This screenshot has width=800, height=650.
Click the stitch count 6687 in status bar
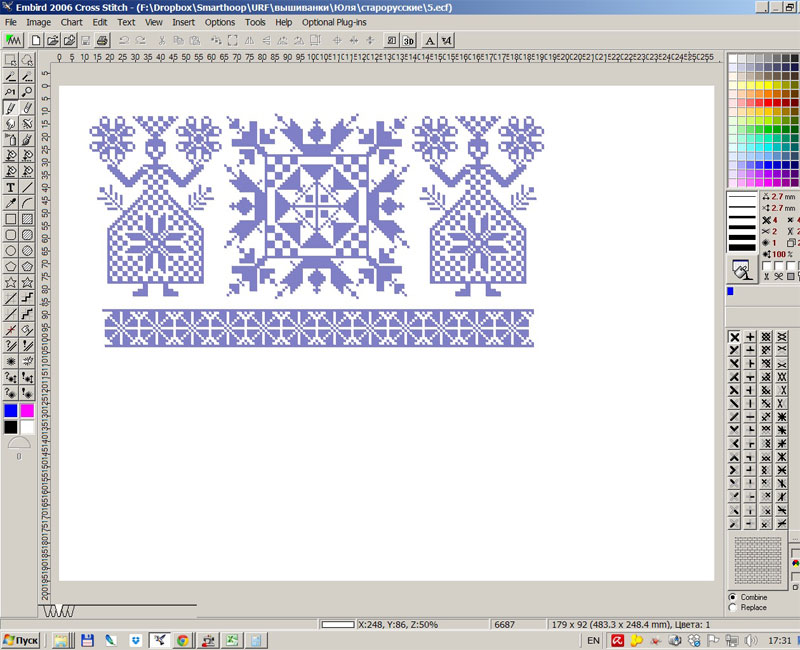coord(505,624)
